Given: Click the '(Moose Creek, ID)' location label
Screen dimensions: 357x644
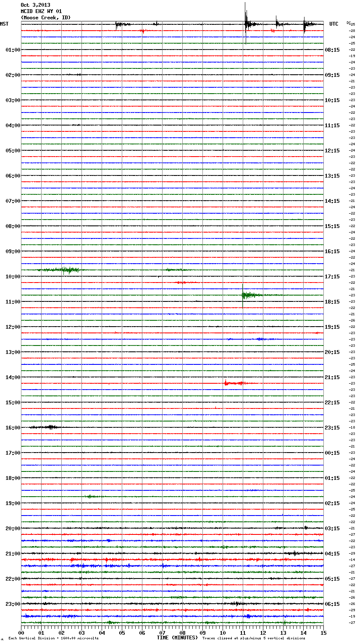Looking at the screenshot, I should pyautogui.click(x=46, y=18).
